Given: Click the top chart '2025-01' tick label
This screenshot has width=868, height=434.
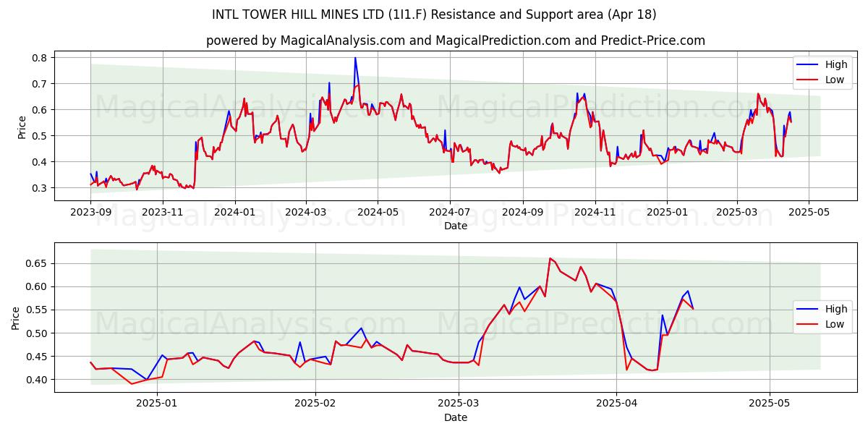Looking at the screenshot, I should pos(668,213).
